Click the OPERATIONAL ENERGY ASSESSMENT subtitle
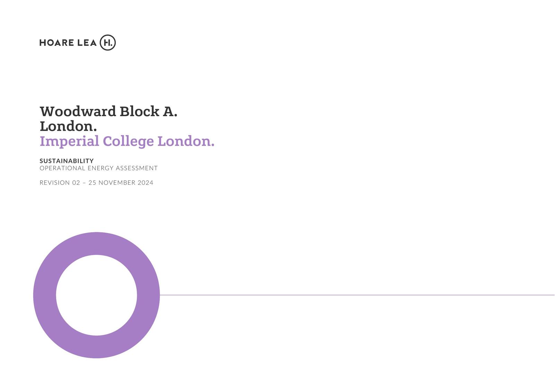Image resolution: width=555 pixels, height=392 pixels. click(99, 168)
